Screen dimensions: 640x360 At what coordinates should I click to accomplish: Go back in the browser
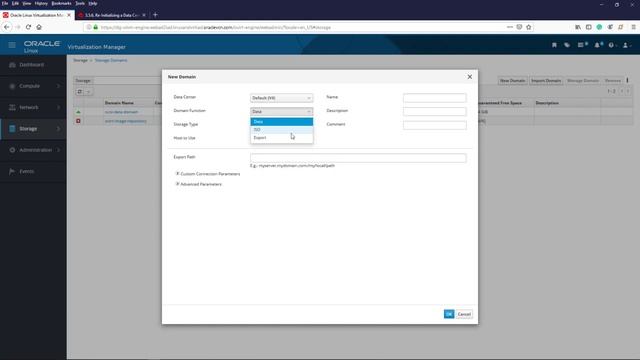pyautogui.click(x=7, y=27)
